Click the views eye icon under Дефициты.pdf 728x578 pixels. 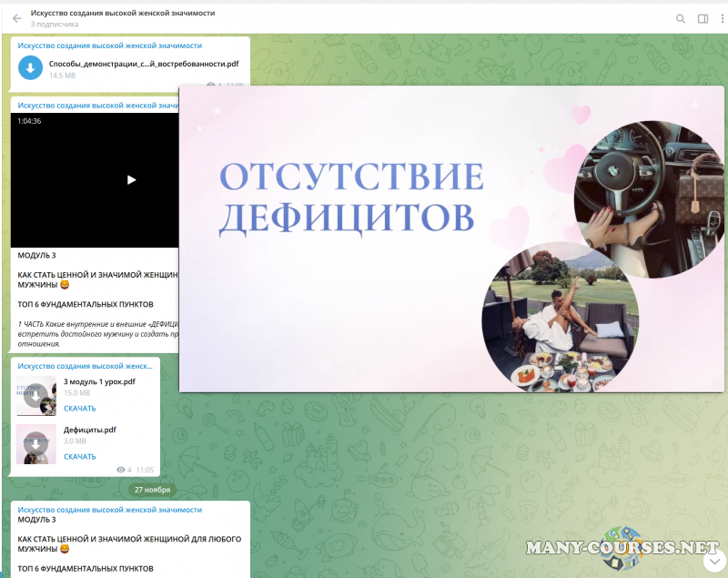(120, 470)
